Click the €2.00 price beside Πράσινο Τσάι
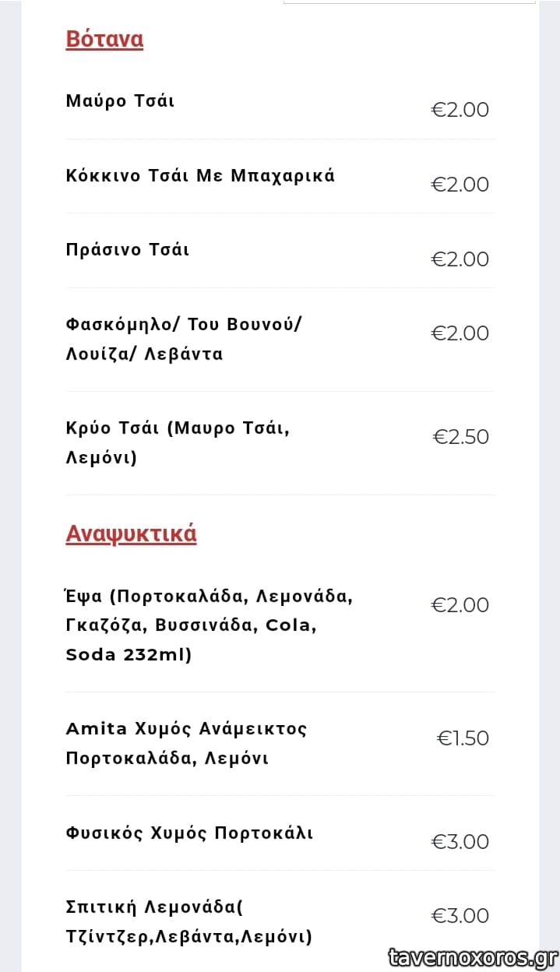The width and height of the screenshot is (560, 972). (460, 259)
